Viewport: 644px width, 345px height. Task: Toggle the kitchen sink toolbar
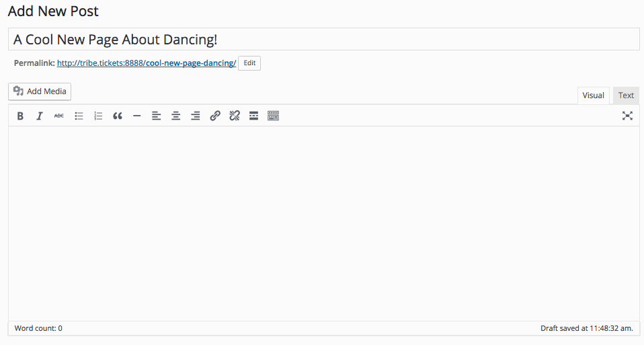point(273,116)
